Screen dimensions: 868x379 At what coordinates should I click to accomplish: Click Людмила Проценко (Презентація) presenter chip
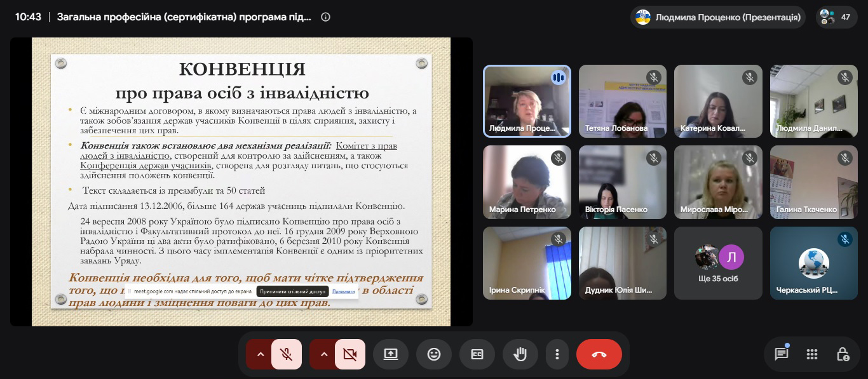pos(718,17)
